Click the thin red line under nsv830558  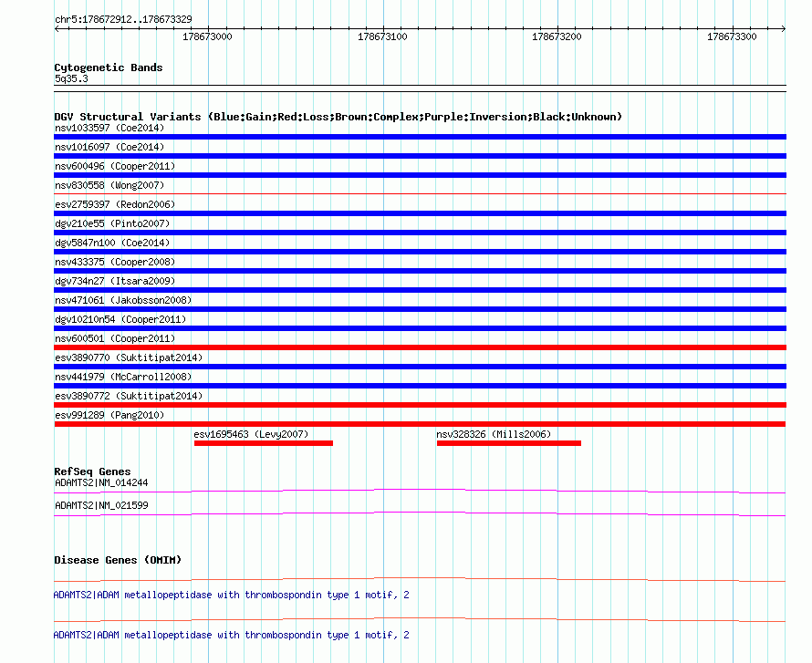[x=420, y=194]
